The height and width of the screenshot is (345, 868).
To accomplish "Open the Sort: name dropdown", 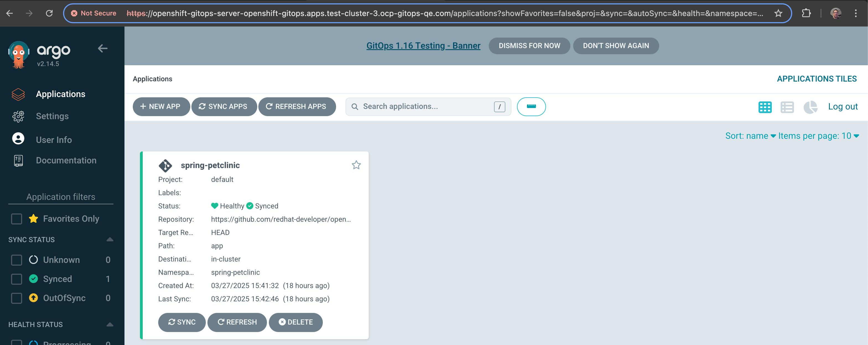I will point(750,136).
